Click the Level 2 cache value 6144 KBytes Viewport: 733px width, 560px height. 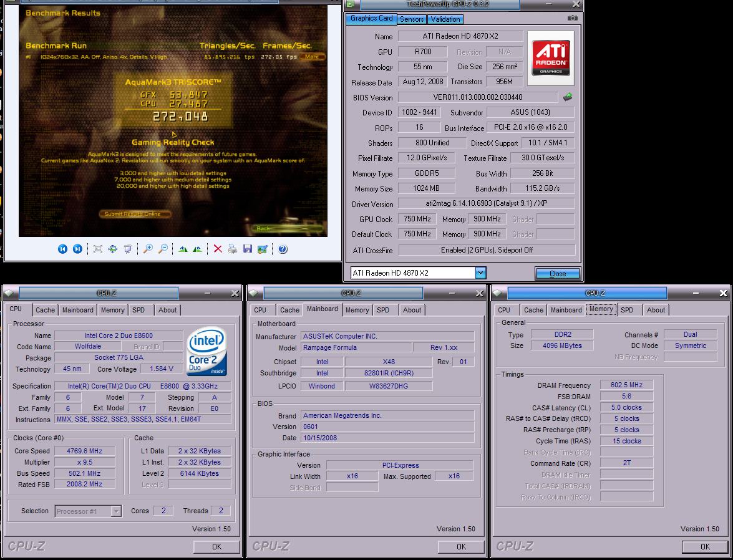199,473
